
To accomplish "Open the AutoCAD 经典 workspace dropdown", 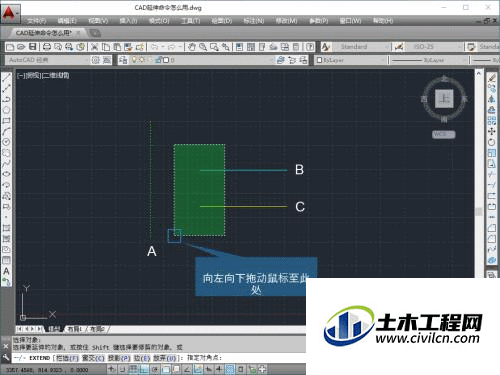I will coord(47,60).
